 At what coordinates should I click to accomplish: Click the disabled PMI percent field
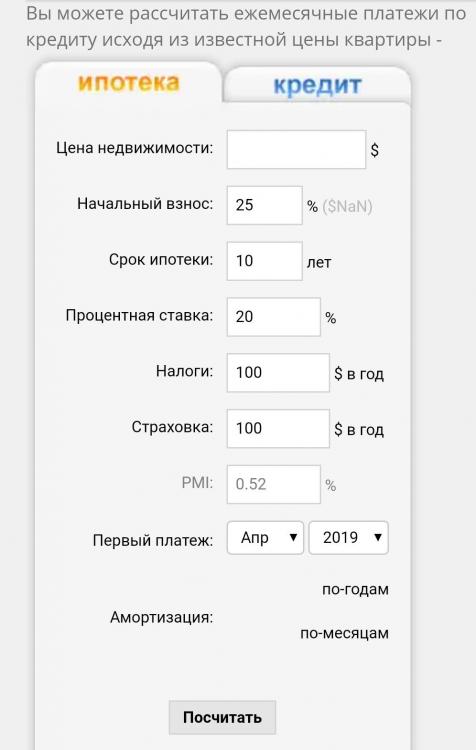pos(274,484)
